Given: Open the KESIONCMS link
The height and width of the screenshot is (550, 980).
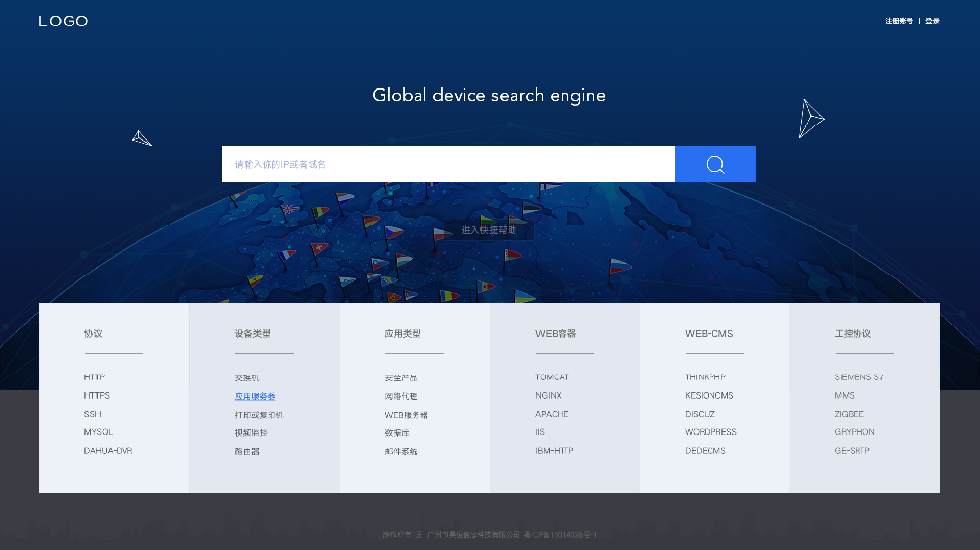Looking at the screenshot, I should click(710, 396).
